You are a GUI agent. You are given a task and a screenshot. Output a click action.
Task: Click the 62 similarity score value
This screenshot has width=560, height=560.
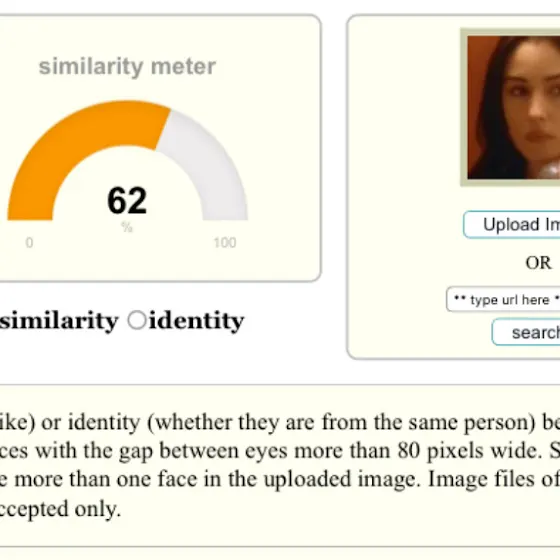tap(127, 200)
